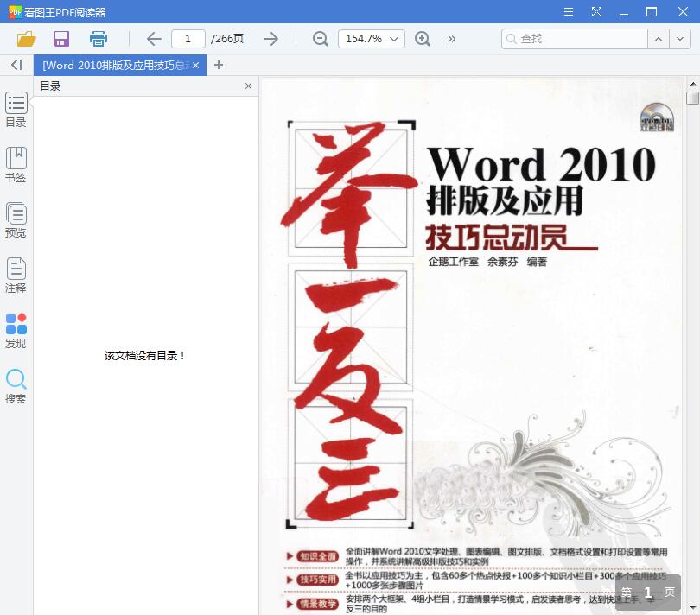700x615 pixels.
Task: Open the 书签 bookmarks sidebar panel
Action: click(x=16, y=165)
